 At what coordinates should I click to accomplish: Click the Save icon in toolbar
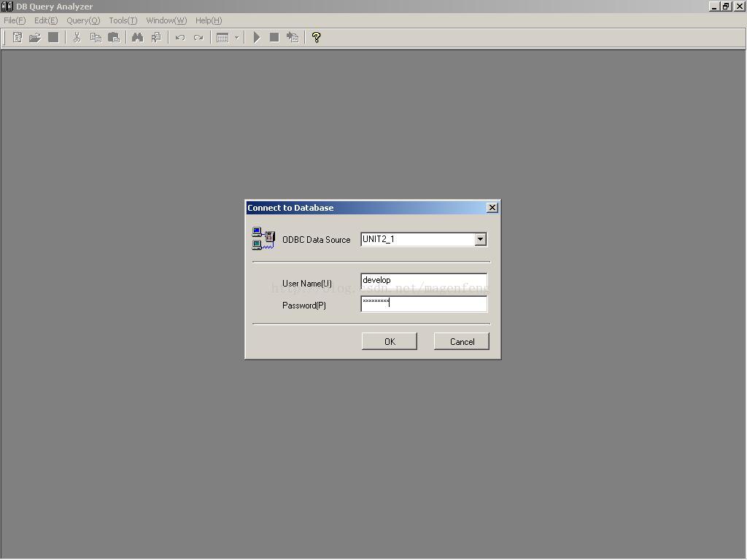53,37
